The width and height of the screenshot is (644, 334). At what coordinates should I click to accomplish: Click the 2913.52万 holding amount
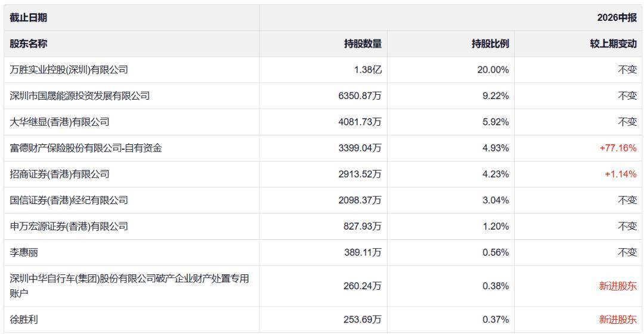pyautogui.click(x=360, y=174)
